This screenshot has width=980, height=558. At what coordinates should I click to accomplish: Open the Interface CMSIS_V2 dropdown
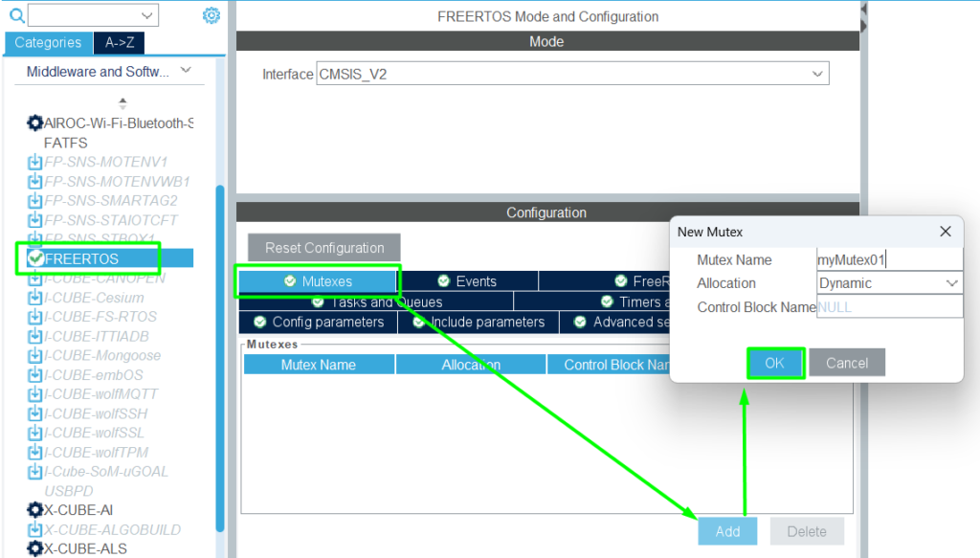[x=816, y=74]
